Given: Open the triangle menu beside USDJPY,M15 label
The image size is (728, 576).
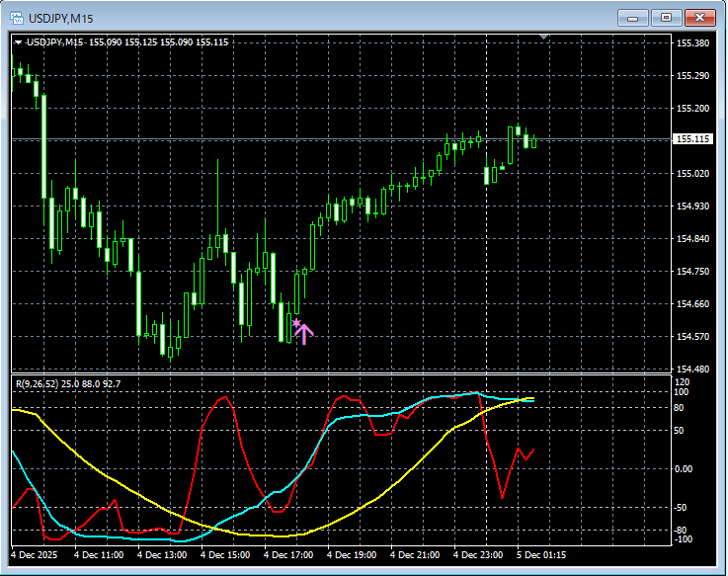Looking at the screenshot, I should pyautogui.click(x=18, y=42).
